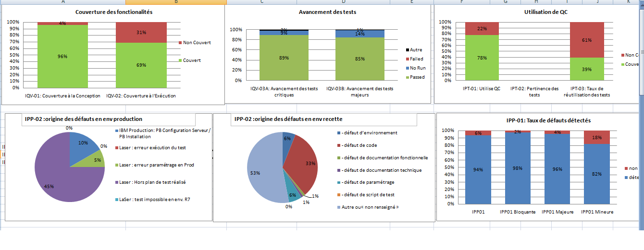Image resolution: width=644 pixels, height=250 pixels.
Task: Select label 'IPT-03: Taux de réutilisation des tests'
Action: tap(587, 92)
